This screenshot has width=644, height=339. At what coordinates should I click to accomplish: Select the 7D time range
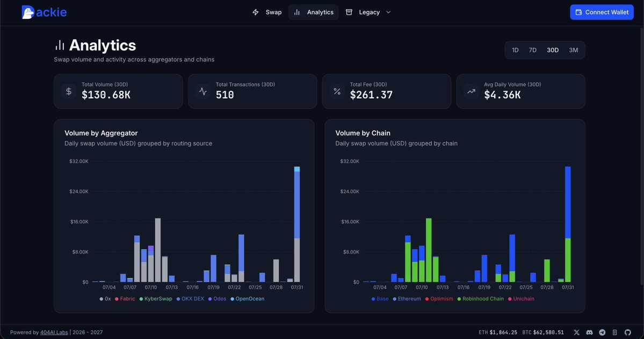(x=533, y=50)
